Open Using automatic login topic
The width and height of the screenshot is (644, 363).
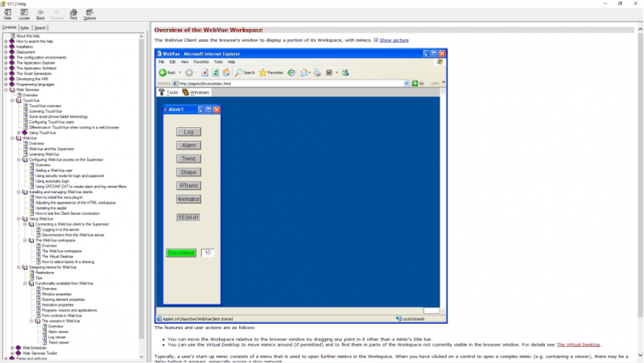[x=52, y=181]
